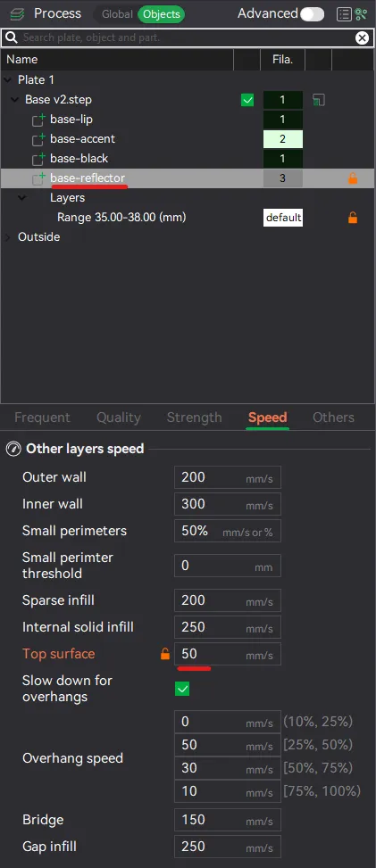Click the lock icon beside Range 35.00-38.00
The image size is (376, 868).
(352, 218)
